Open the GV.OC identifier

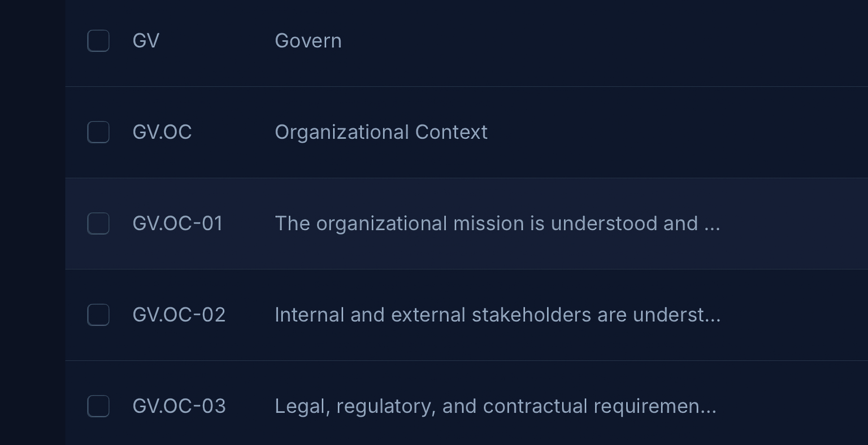[162, 132]
